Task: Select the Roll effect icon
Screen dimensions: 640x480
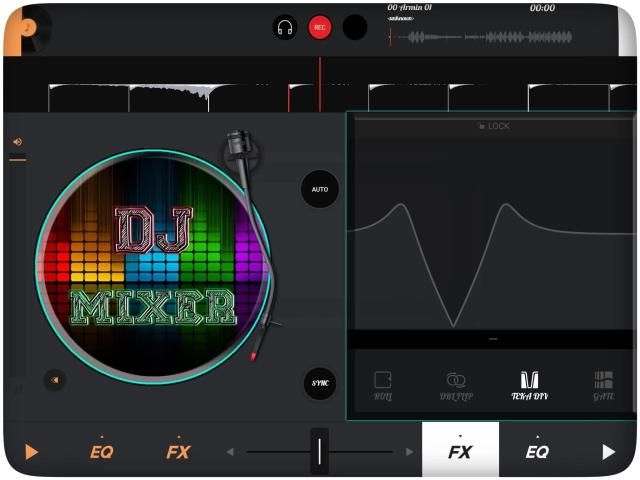Action: [x=383, y=385]
